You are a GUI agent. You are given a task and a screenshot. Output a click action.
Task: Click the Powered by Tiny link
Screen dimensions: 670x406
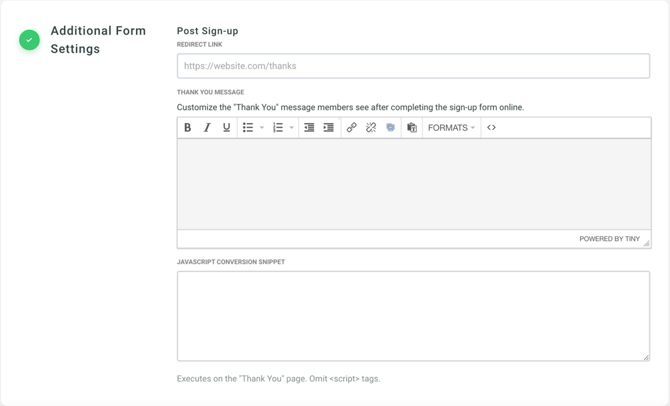(x=609, y=239)
